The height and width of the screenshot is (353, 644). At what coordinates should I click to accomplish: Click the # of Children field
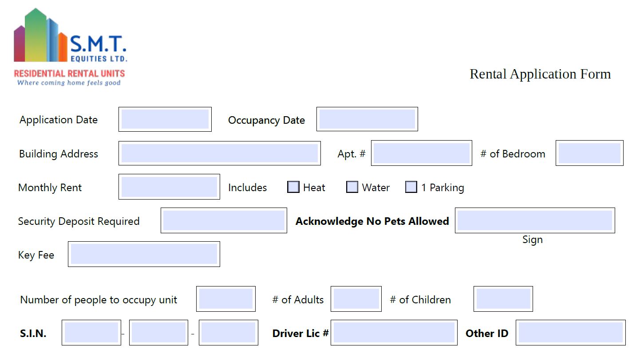coord(503,299)
